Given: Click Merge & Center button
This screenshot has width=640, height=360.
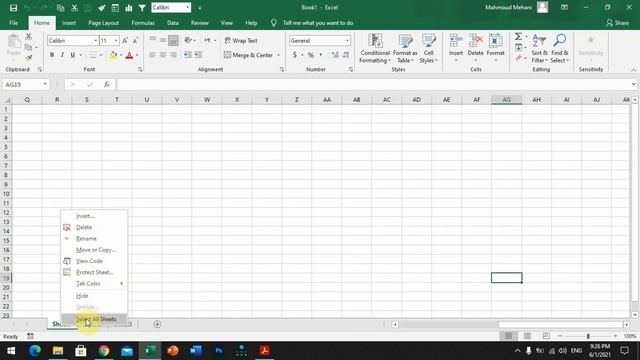Looking at the screenshot, I should coord(248,55).
